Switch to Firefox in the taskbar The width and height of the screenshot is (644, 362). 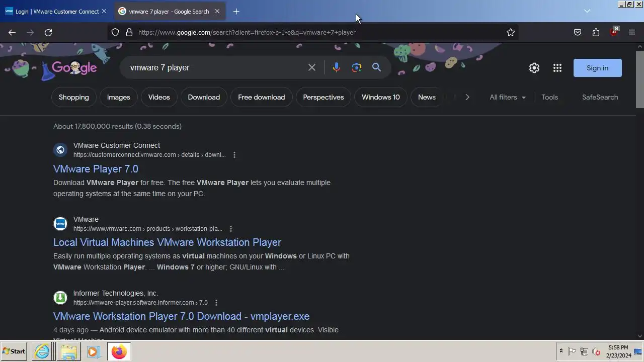[119, 351]
